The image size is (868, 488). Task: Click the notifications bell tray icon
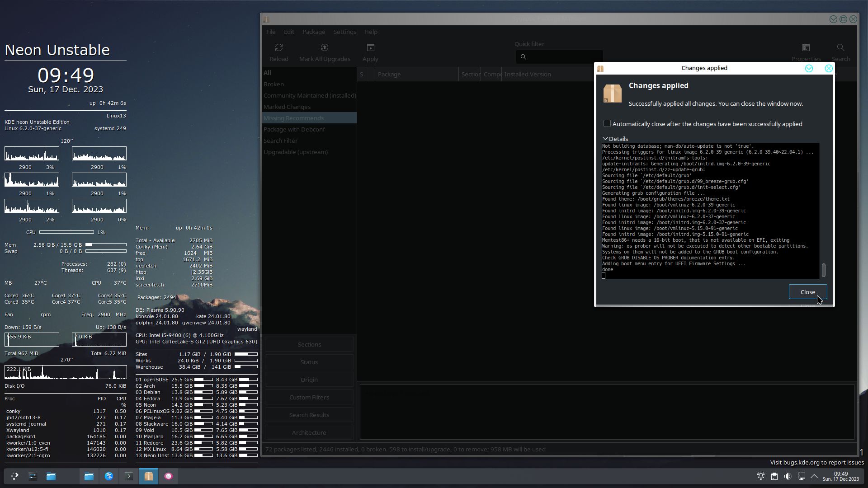pyautogui.click(x=761, y=476)
